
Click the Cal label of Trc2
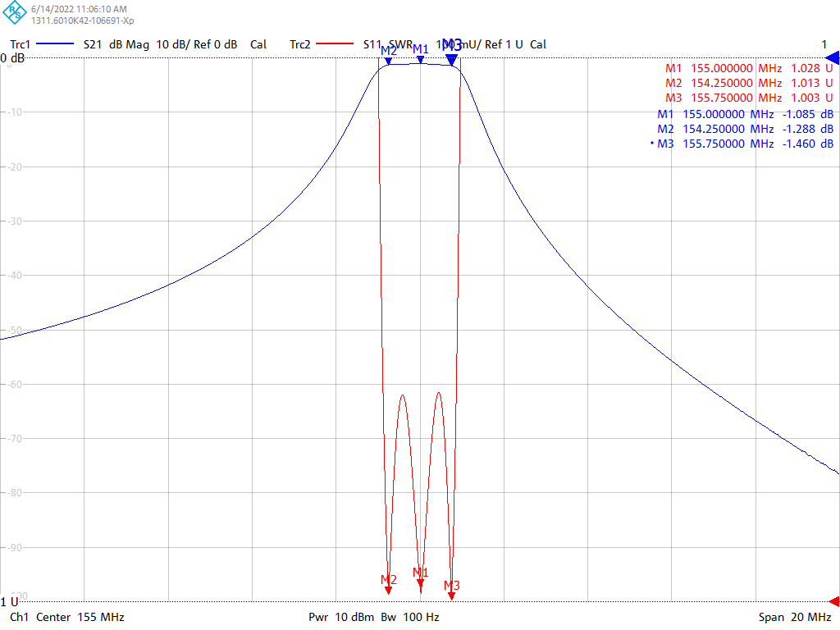(538, 44)
